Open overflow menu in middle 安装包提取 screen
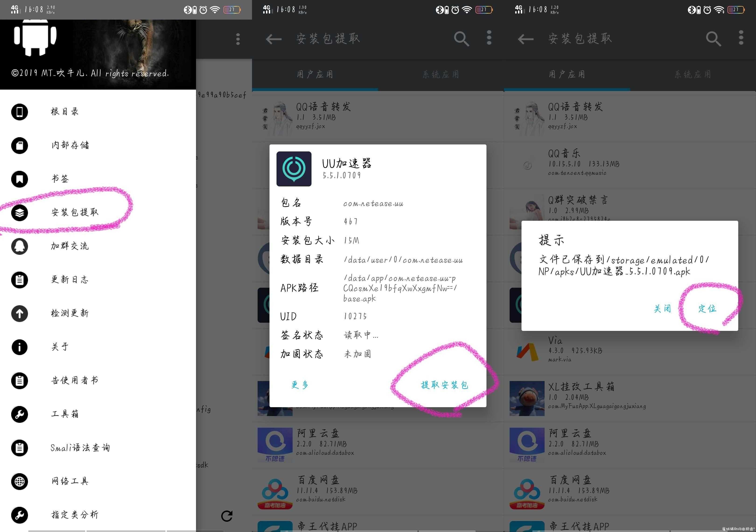Viewport: 756px width, 532px height. point(489,38)
